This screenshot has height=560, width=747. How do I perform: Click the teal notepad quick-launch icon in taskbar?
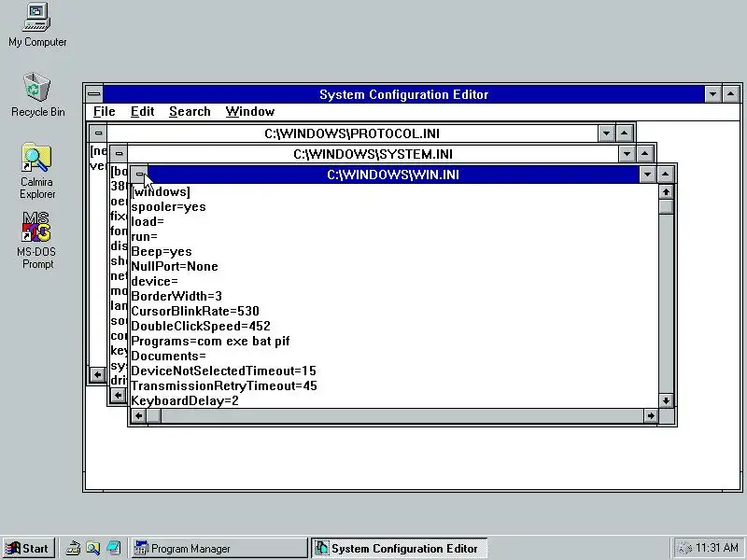(113, 549)
